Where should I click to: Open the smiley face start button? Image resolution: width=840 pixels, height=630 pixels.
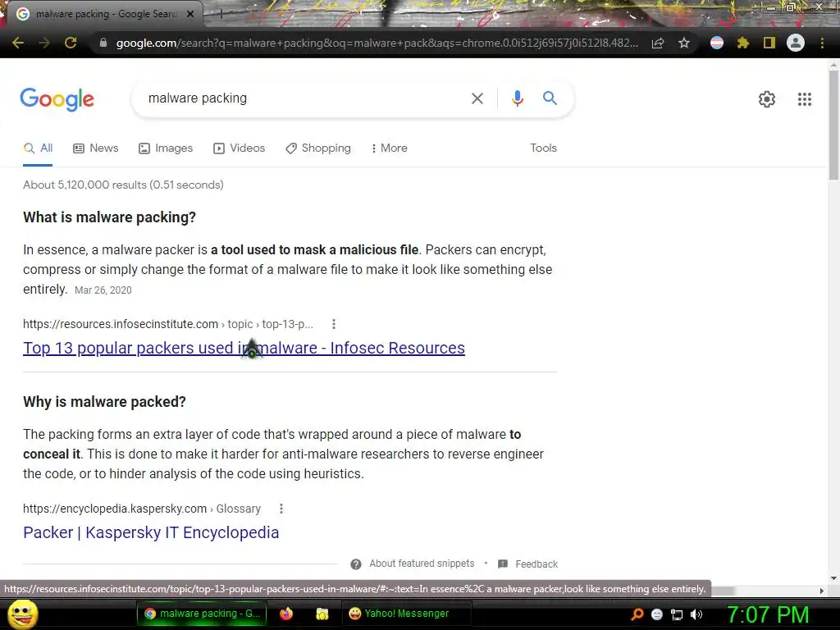coord(23,614)
